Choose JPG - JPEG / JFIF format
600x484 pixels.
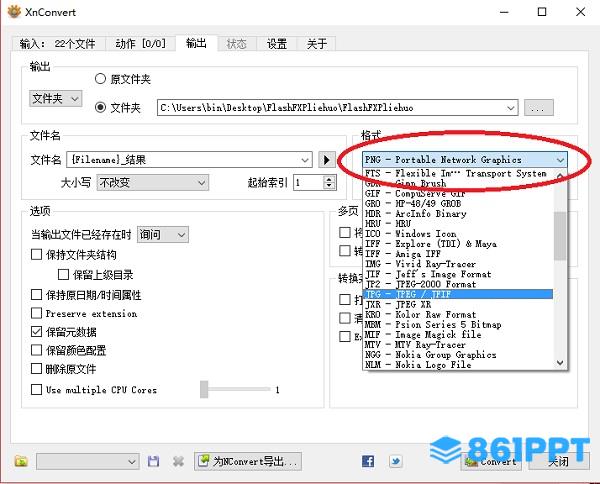[x=458, y=294]
